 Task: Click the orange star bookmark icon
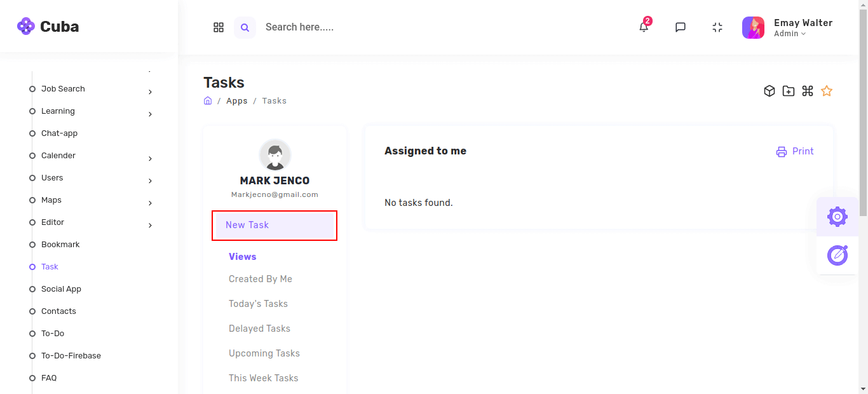[826, 91]
